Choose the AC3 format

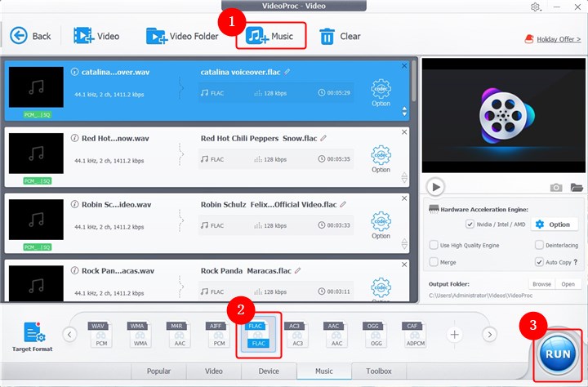(297, 334)
